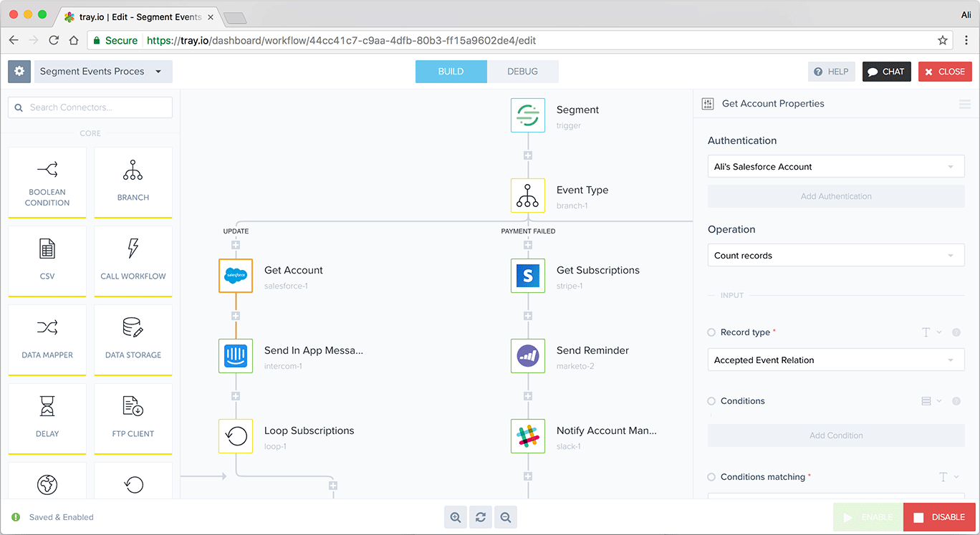
Task: Click the Add Condition button
Action: tap(836, 435)
